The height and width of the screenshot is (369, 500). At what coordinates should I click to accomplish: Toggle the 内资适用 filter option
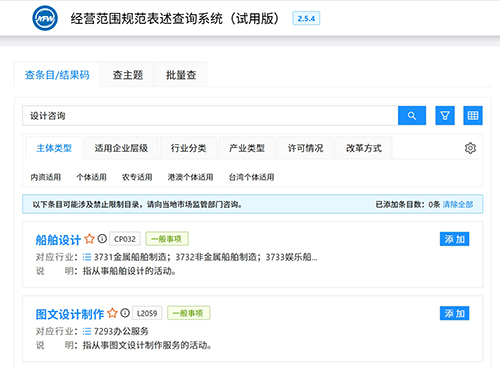point(46,177)
